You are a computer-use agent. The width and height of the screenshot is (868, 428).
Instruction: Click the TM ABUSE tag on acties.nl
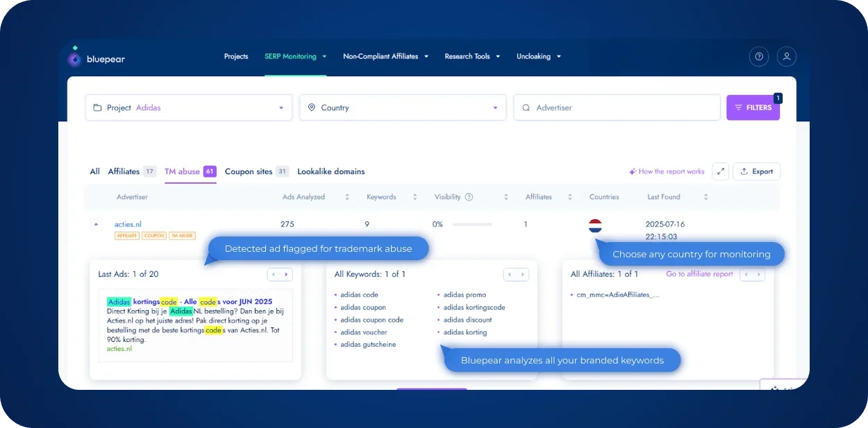click(182, 236)
